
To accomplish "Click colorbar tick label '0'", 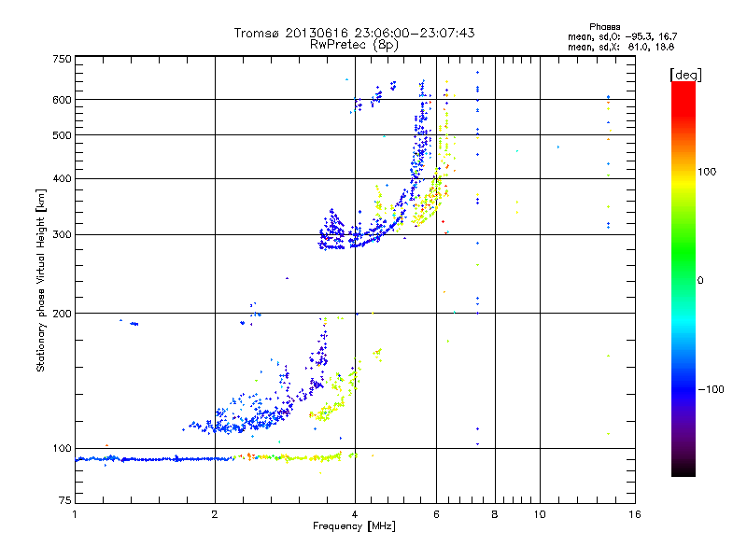I will tap(700, 280).
